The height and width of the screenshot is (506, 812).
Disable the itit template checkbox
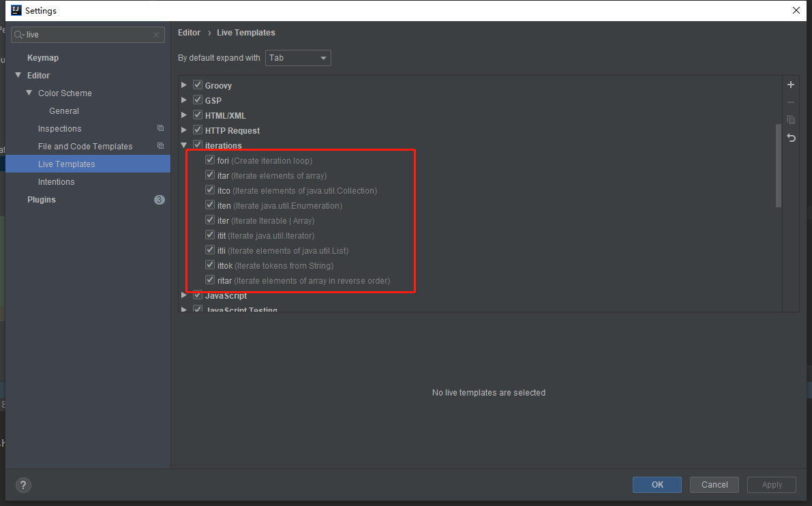point(210,235)
